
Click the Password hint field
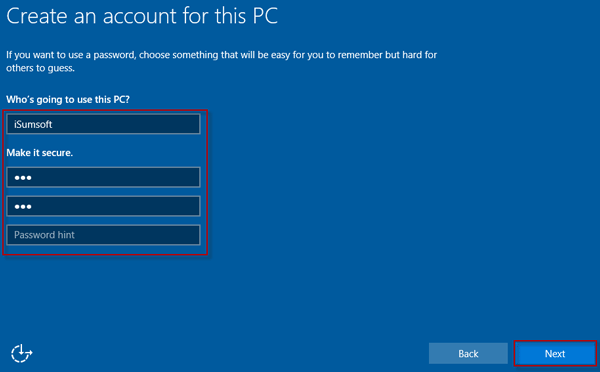click(103, 235)
